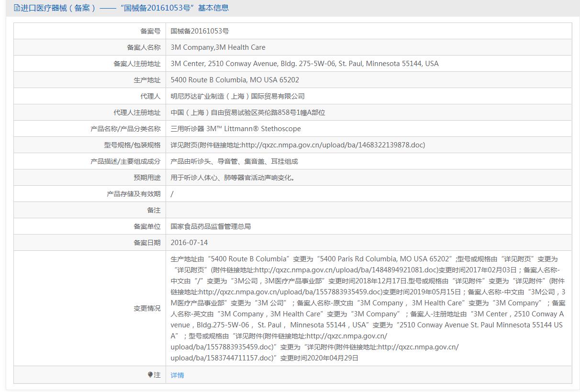The width and height of the screenshot is (580, 392).
Task: Click the 3M Center, 2510 Conway Avenue address value
Action: pos(304,64)
